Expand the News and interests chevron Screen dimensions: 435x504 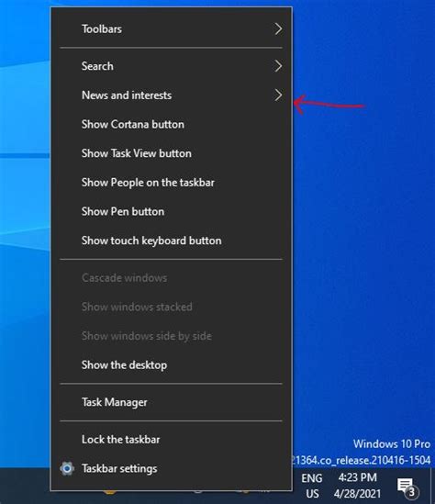(278, 95)
